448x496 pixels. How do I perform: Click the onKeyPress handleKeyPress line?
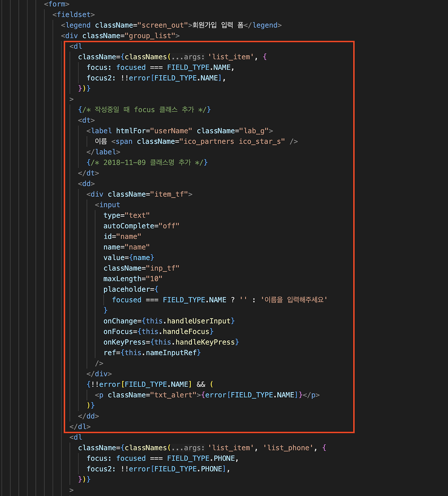171,342
